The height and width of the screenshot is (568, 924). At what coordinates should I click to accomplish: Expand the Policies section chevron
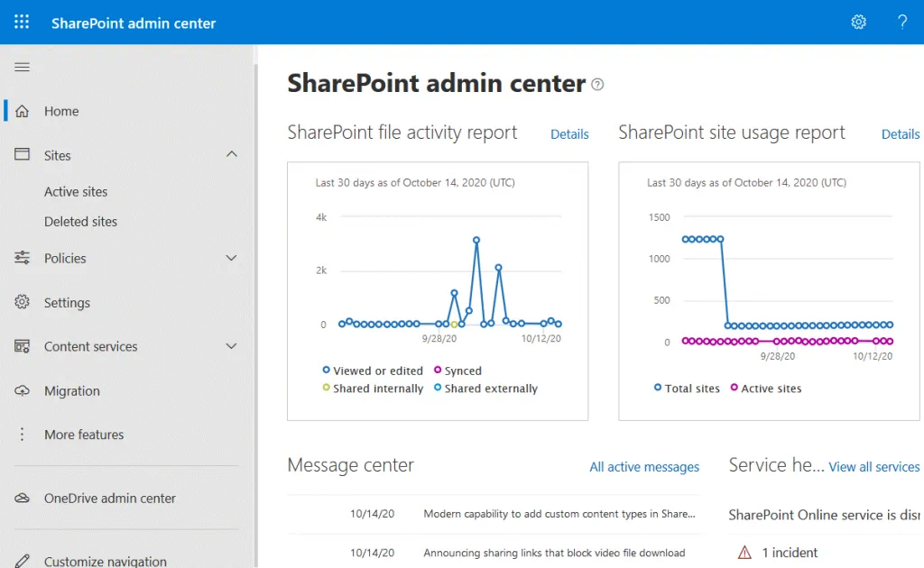point(231,258)
